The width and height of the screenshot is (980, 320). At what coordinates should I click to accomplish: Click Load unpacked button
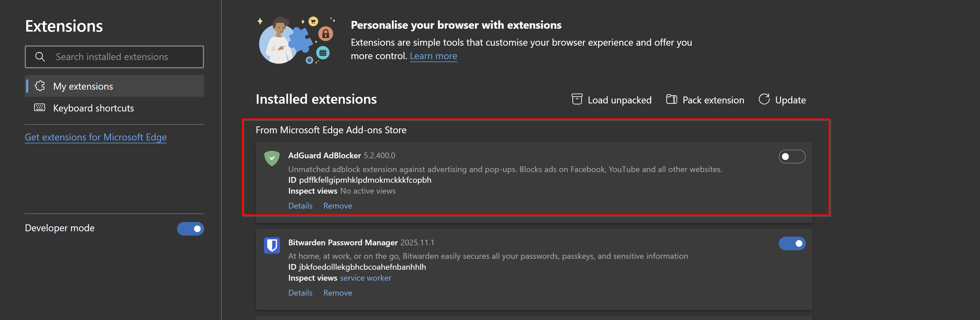click(x=611, y=100)
